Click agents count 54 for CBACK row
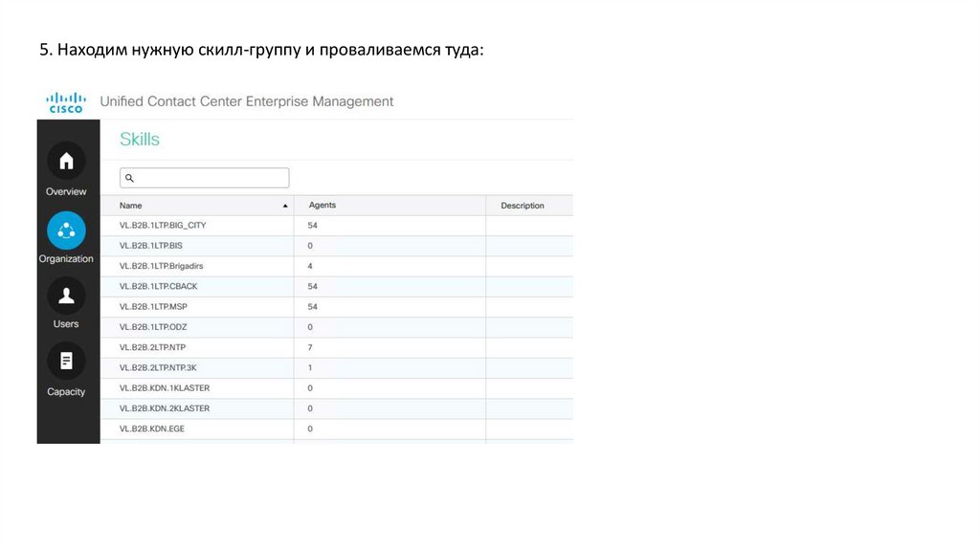This screenshot has width=980, height=549. tap(313, 287)
